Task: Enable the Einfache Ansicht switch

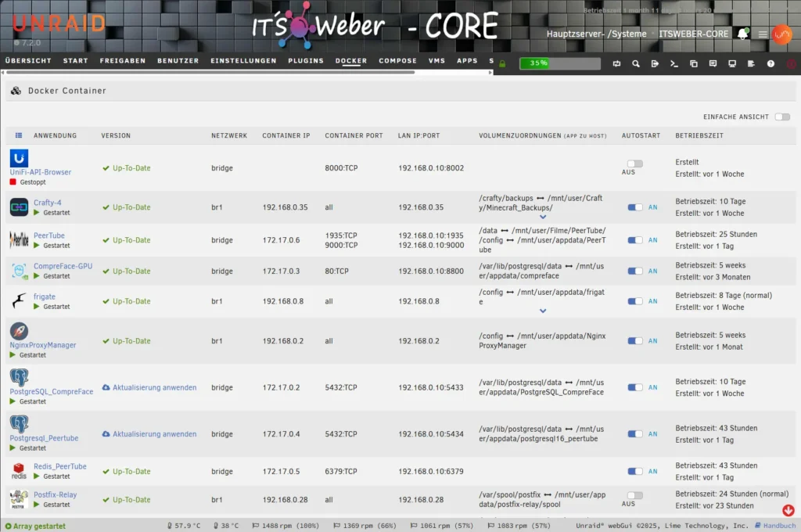Action: [x=781, y=117]
